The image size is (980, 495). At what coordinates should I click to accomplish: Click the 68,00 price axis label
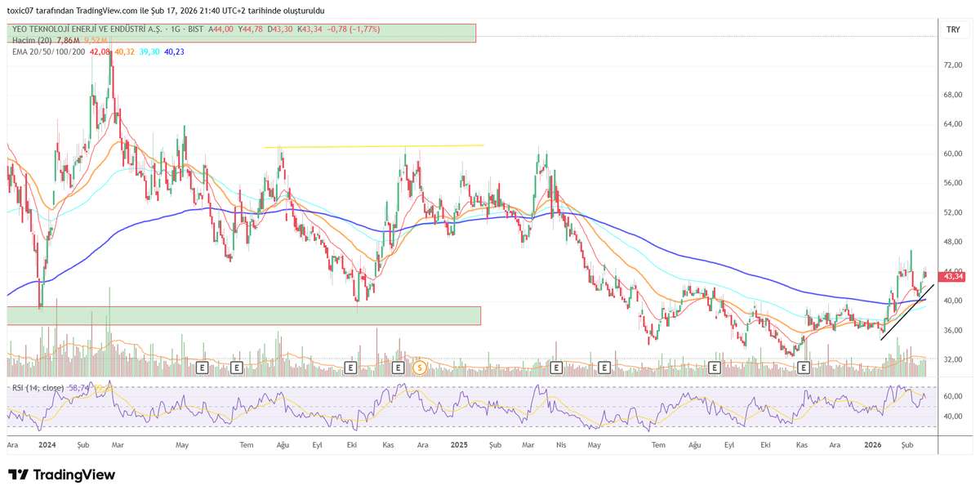(x=953, y=94)
